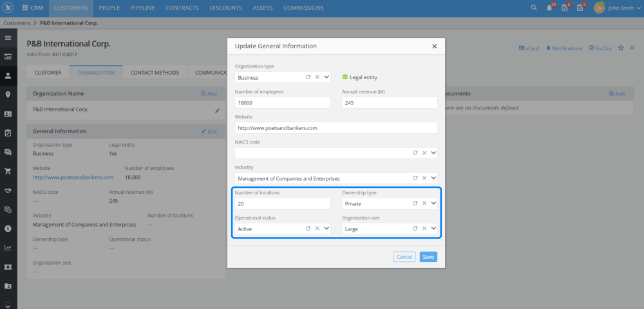The width and height of the screenshot is (644, 309).
Task: Open the ASSETS menu
Action: coord(263,8)
